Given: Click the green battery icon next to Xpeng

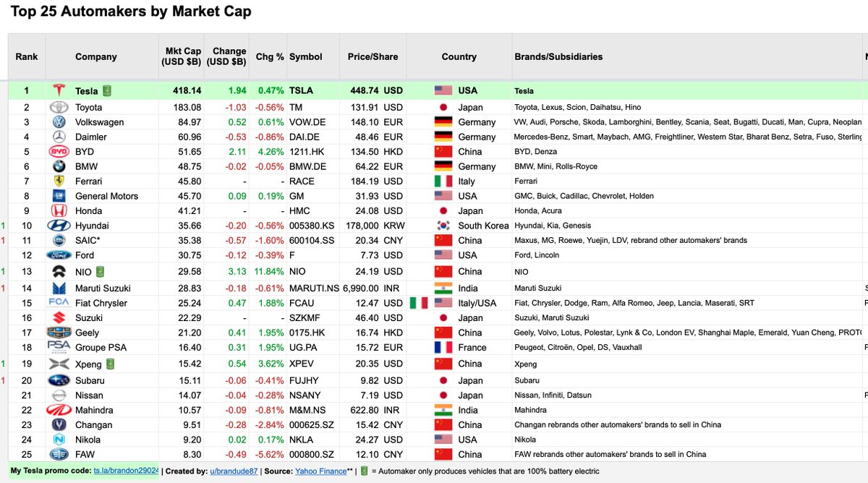Looking at the screenshot, I should 110,364.
